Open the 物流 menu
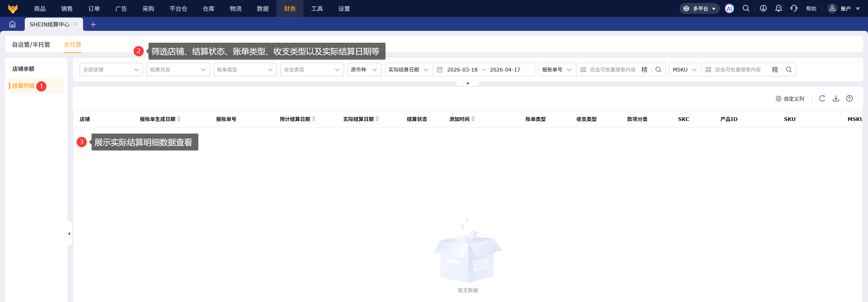Image resolution: width=868 pixels, height=302 pixels. [236, 8]
